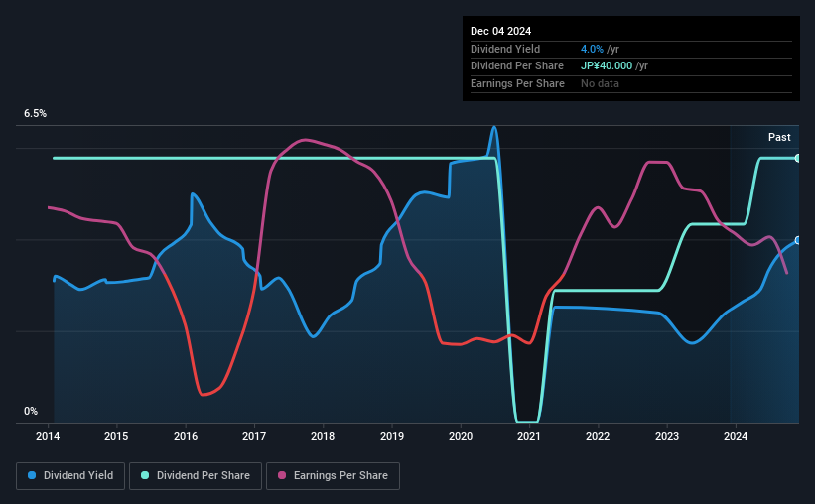Click the pink Earnings Per Share legend dot

point(282,475)
